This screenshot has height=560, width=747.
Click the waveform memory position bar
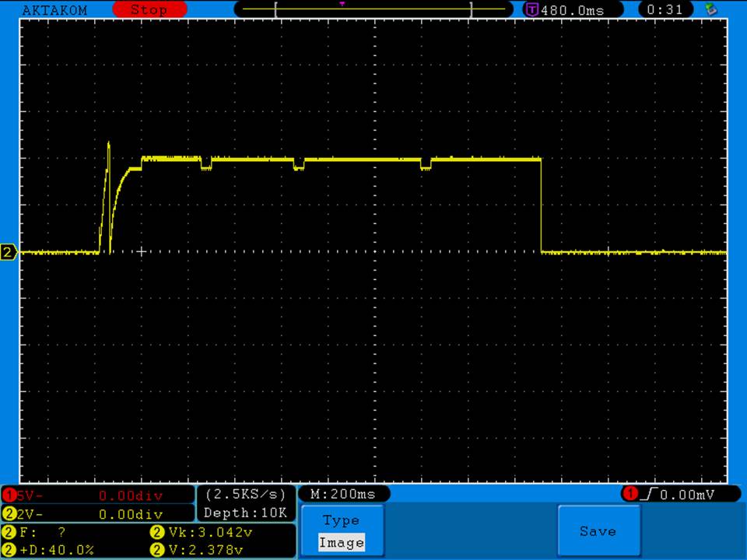373,10
